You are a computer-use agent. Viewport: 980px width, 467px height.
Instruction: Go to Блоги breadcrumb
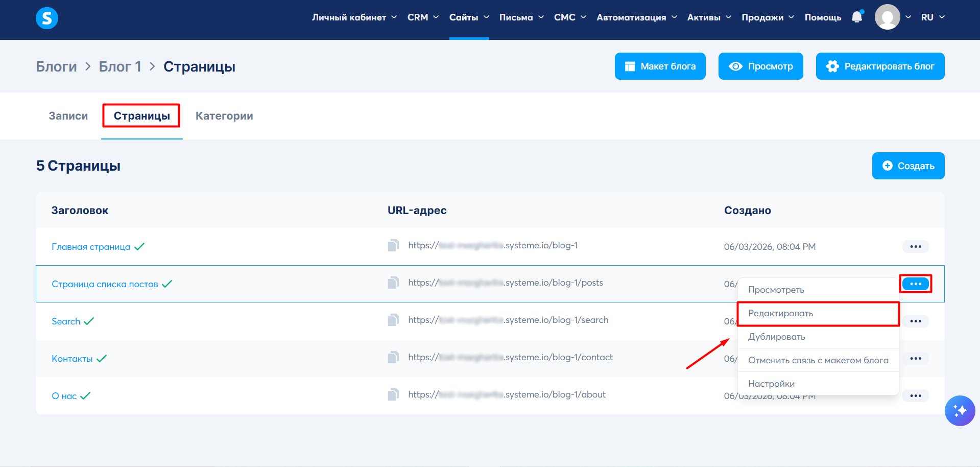click(56, 66)
